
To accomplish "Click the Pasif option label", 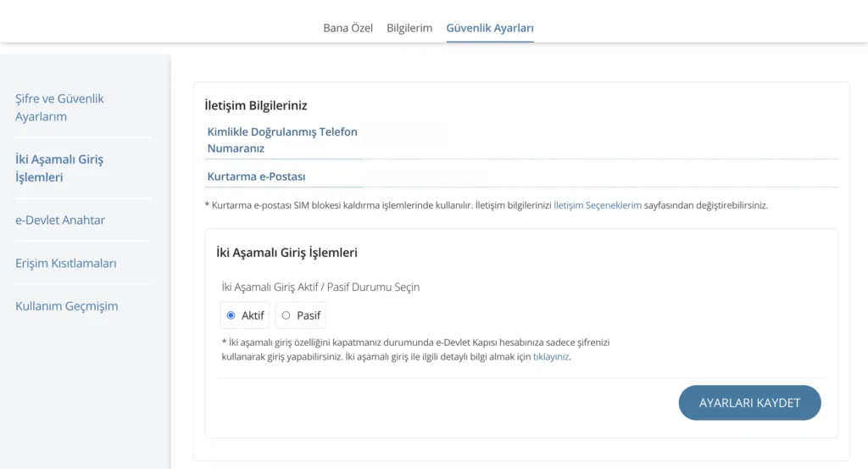I will coord(309,315).
